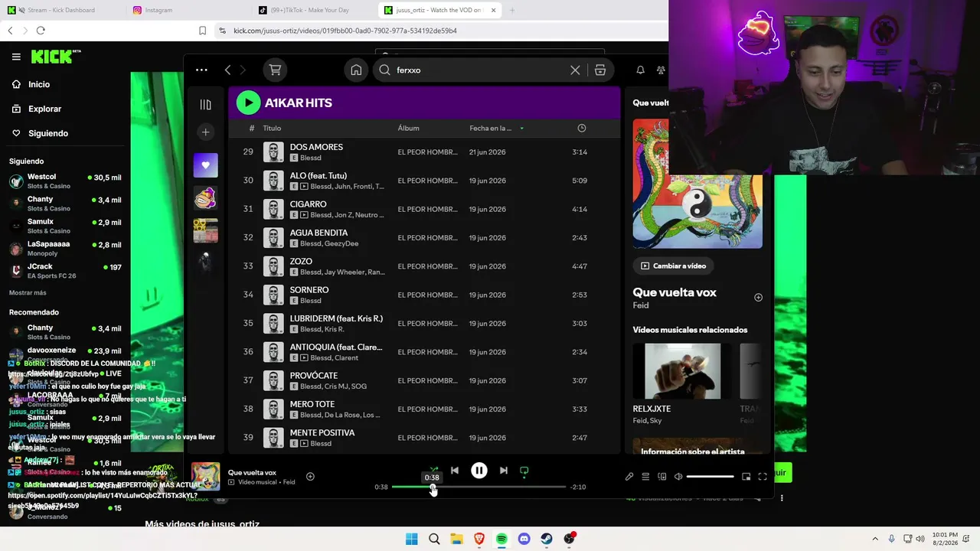Open connect to a device menu
The height and width of the screenshot is (551, 980).
pos(662,476)
